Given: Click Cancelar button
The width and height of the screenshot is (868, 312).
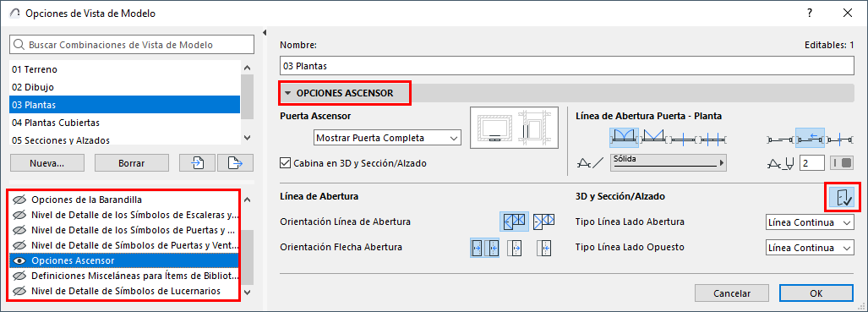Looking at the screenshot, I should 732,293.
